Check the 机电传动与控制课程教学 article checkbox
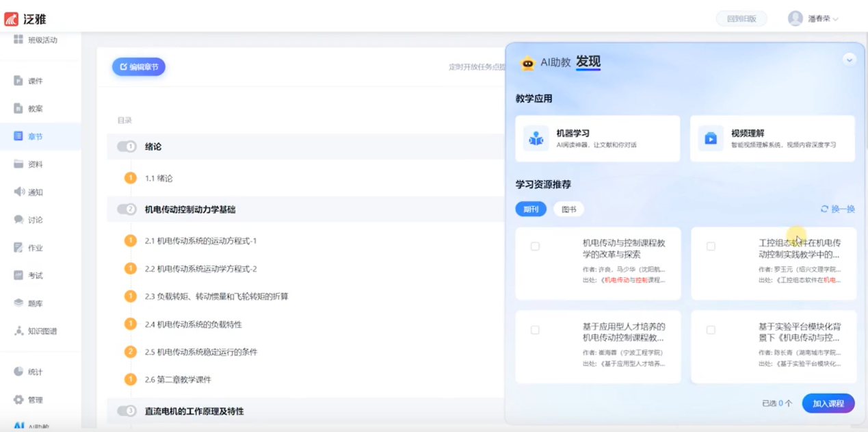 coord(535,246)
